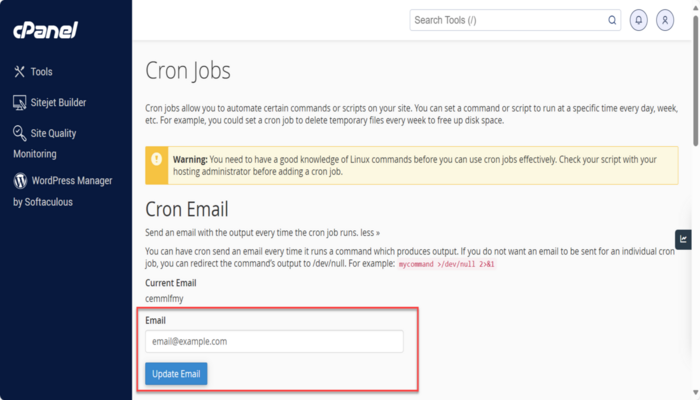
Task: Show the statistics panel chart icon
Action: [684, 239]
